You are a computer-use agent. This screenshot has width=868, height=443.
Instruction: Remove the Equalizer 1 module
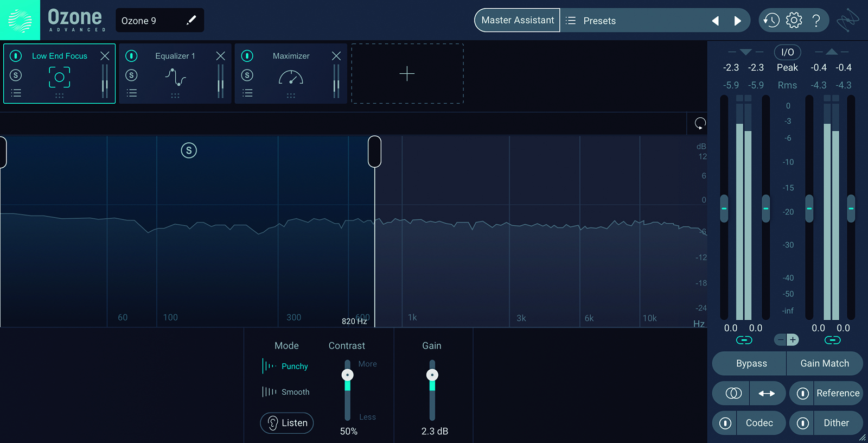point(220,55)
